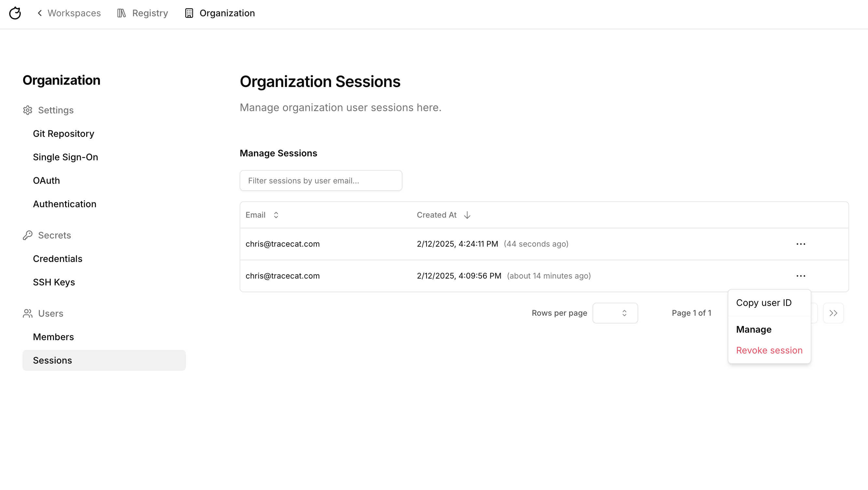The height and width of the screenshot is (490, 868).
Task: Go back to Workspaces
Action: [69, 13]
